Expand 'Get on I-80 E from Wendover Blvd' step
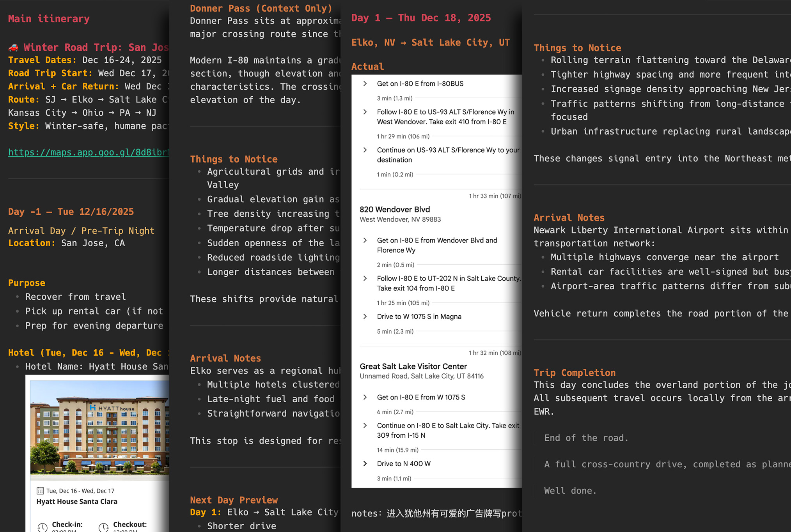Image resolution: width=791 pixels, height=532 pixels. [365, 240]
